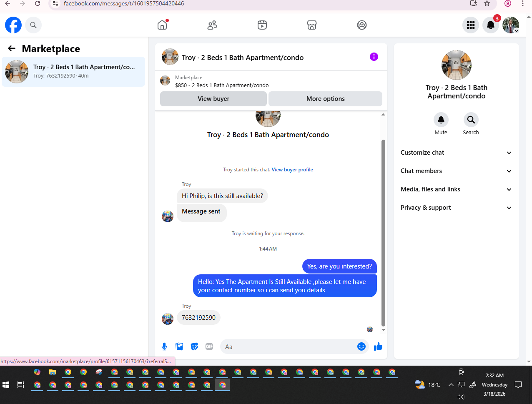Click the site information icon in the address bar

(x=55, y=3)
